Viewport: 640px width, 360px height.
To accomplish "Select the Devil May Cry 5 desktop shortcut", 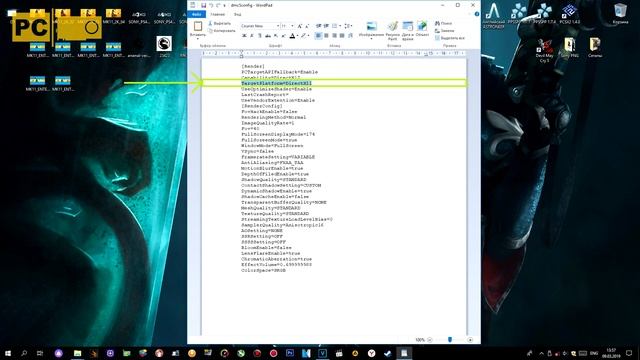I will click(544, 50).
